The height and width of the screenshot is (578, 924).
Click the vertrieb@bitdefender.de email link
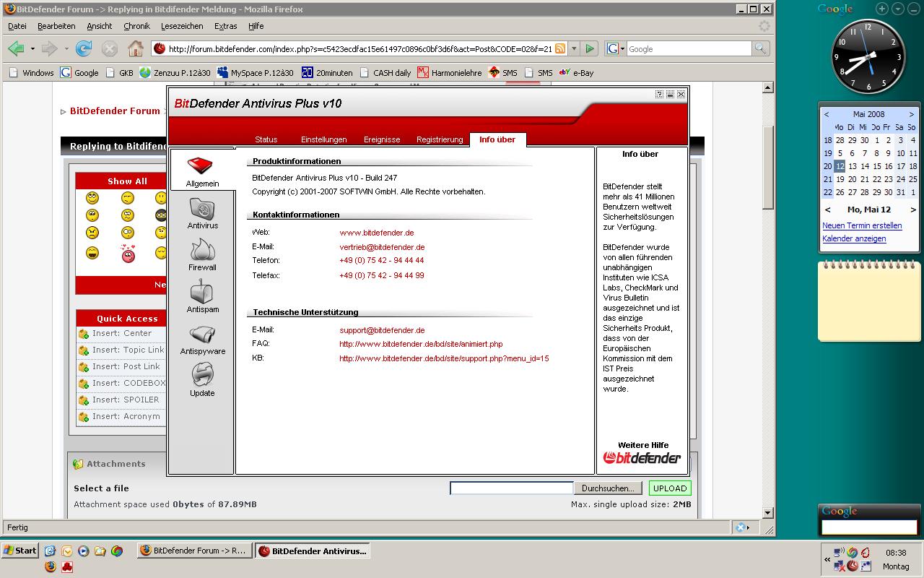click(382, 247)
